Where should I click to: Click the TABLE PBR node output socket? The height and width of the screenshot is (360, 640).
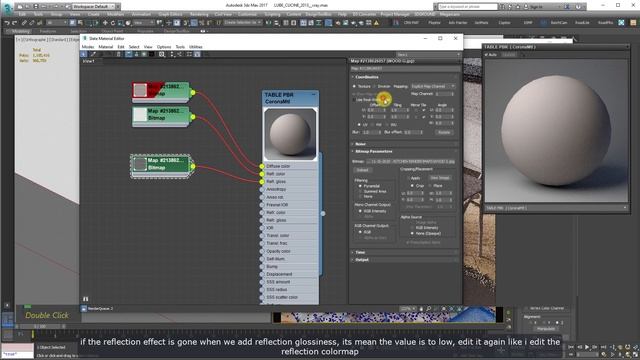(323, 213)
